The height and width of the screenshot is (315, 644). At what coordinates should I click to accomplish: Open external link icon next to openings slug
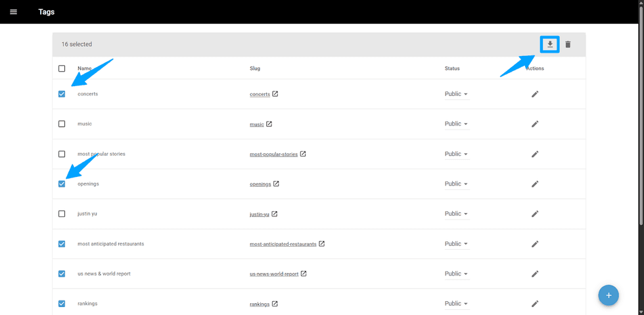(x=276, y=184)
